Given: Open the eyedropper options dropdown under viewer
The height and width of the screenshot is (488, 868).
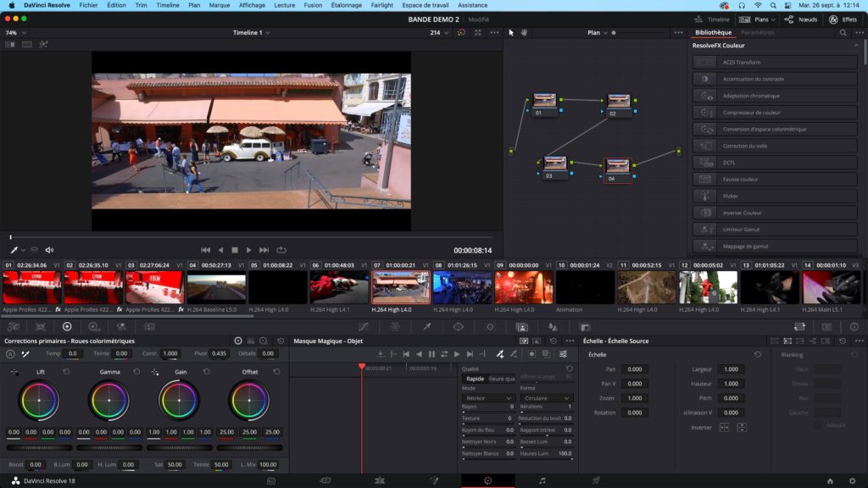Looking at the screenshot, I should click(x=23, y=250).
